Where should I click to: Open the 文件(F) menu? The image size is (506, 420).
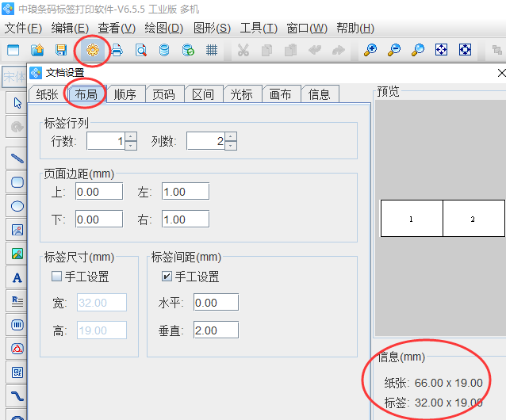[23, 28]
